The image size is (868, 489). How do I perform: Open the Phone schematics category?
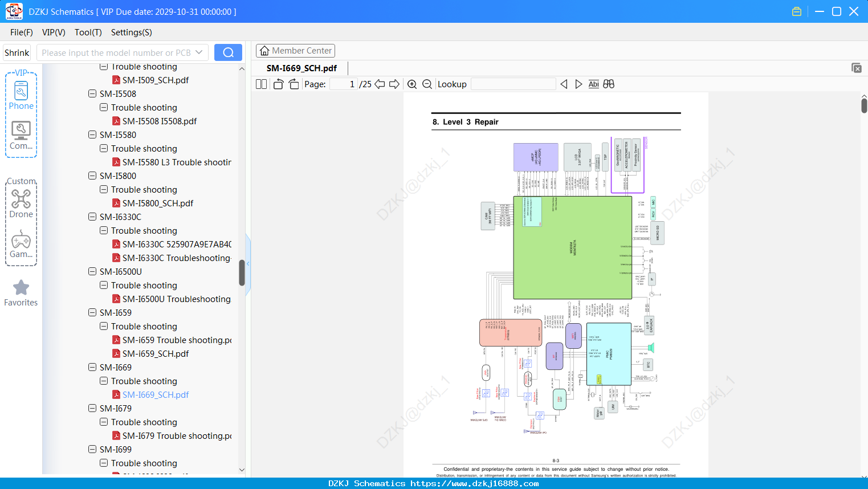(x=21, y=95)
